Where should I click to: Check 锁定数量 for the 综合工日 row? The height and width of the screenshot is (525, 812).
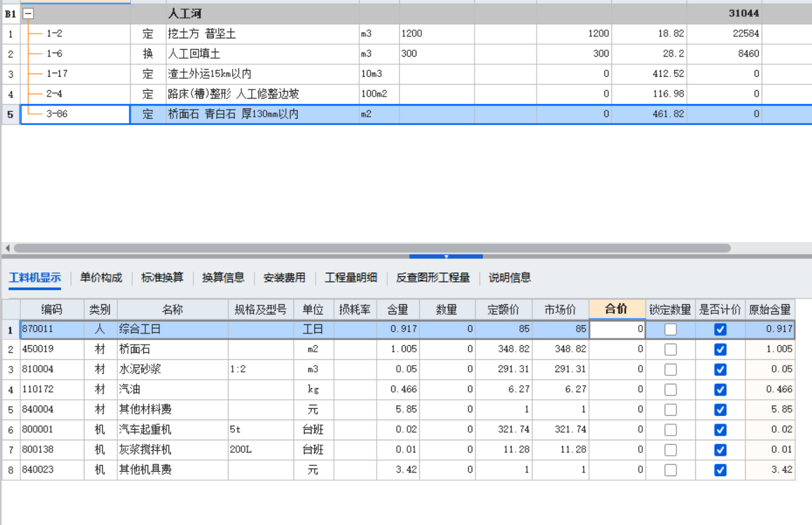coord(670,329)
